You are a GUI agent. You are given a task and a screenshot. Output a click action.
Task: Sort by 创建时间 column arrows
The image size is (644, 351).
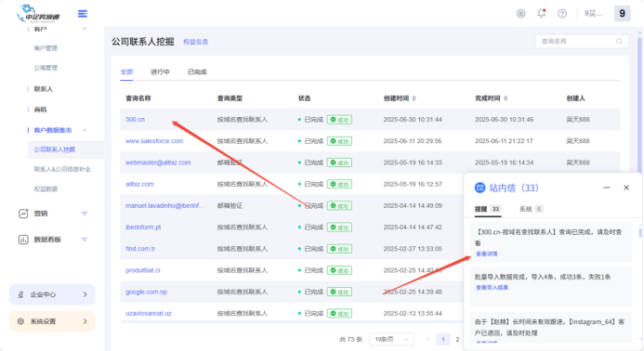(414, 98)
